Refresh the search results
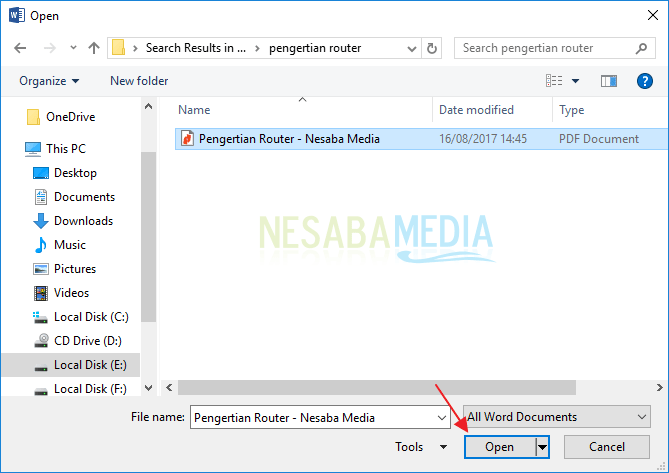This screenshot has height=473, width=669. point(432,48)
